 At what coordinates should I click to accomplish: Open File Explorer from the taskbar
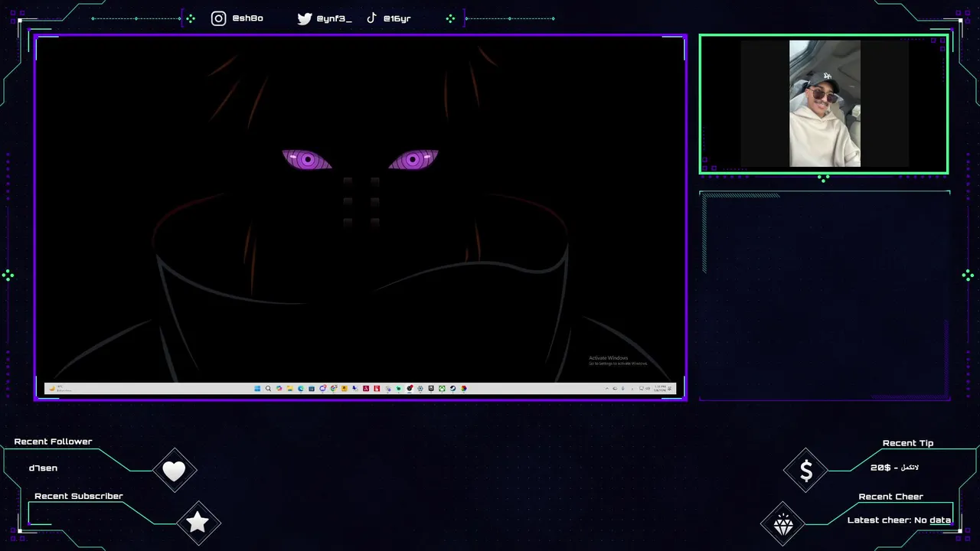[290, 389]
